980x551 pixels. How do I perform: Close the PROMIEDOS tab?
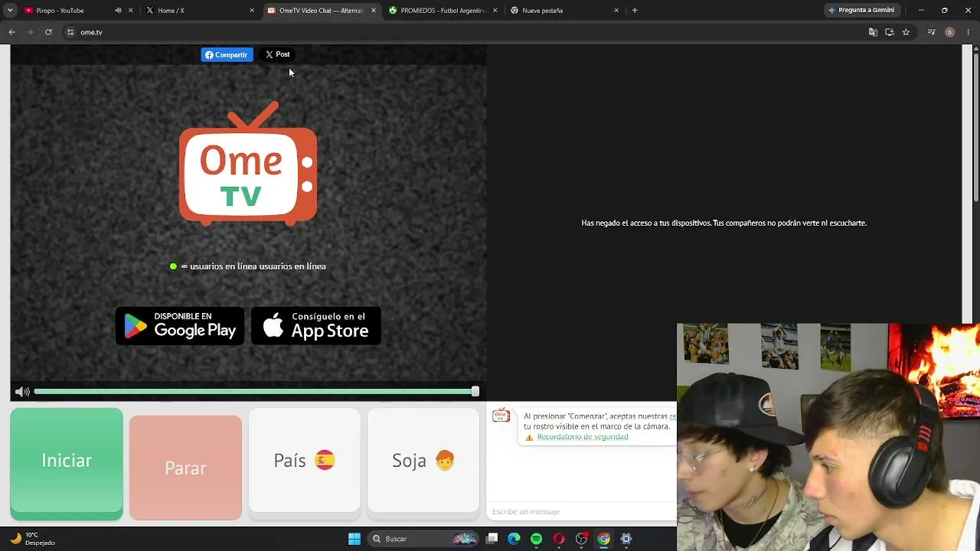[x=495, y=11]
